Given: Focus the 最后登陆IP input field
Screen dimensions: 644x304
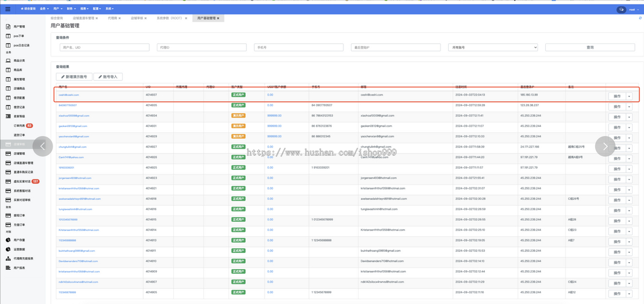Looking at the screenshot, I should tap(396, 47).
